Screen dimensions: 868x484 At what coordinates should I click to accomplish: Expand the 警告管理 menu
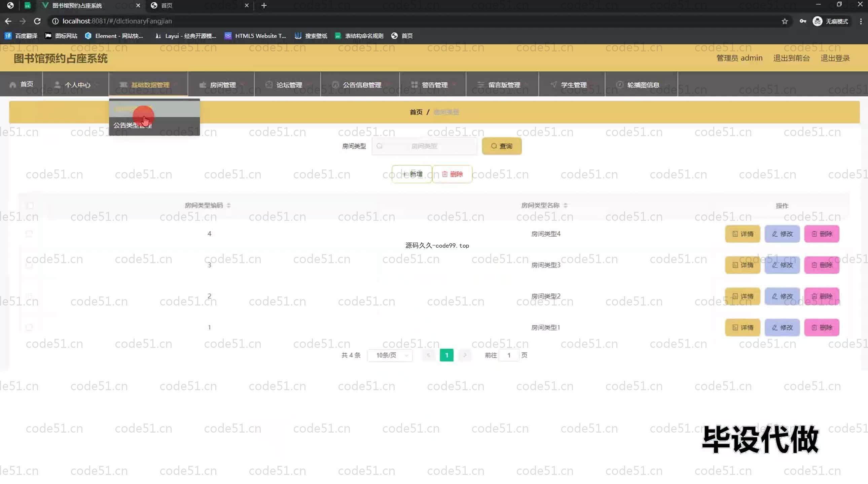click(x=433, y=84)
